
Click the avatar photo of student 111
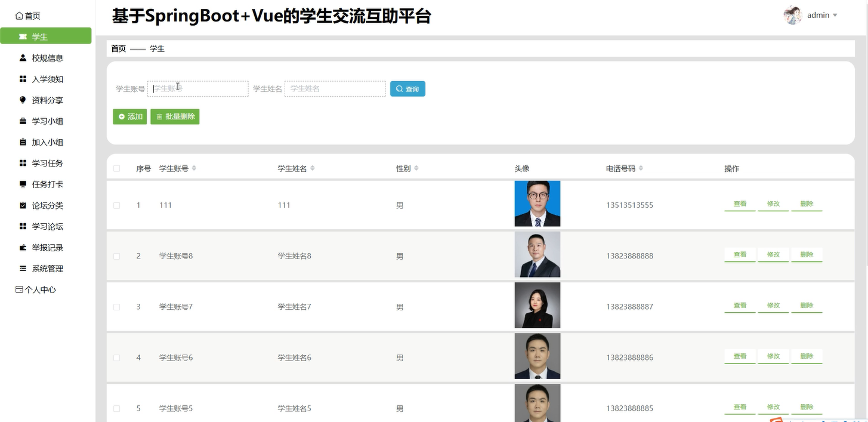point(538,204)
